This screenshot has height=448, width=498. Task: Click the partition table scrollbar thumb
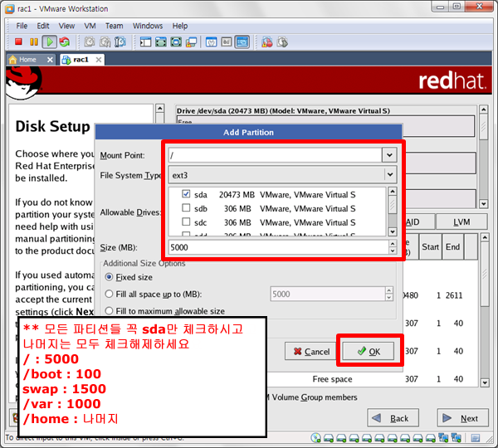[485, 275]
